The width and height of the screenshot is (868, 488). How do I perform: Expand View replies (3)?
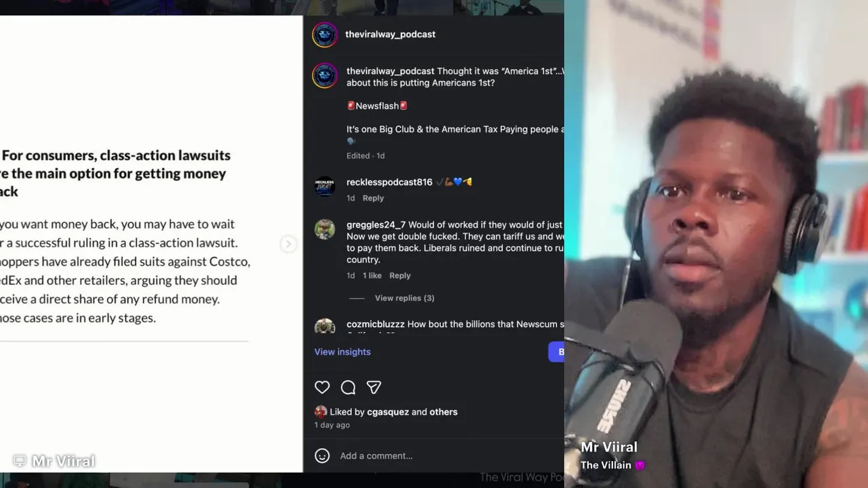tap(404, 298)
